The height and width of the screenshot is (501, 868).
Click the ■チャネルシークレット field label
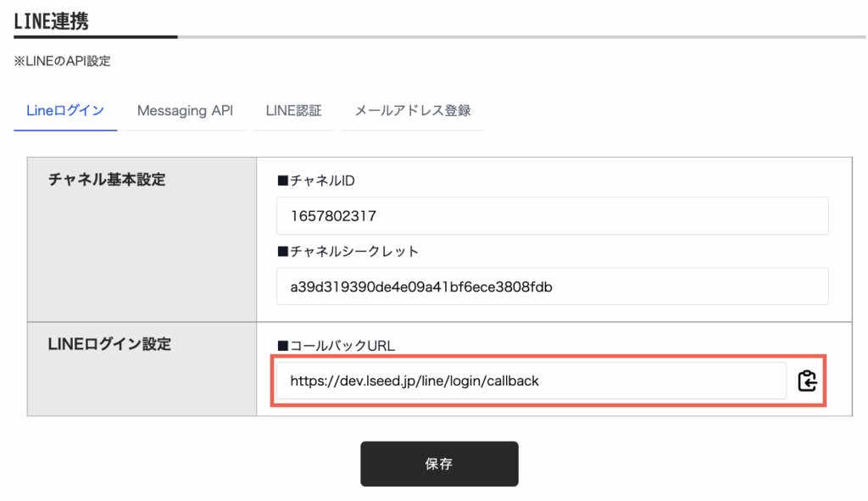pyautogui.click(x=348, y=252)
